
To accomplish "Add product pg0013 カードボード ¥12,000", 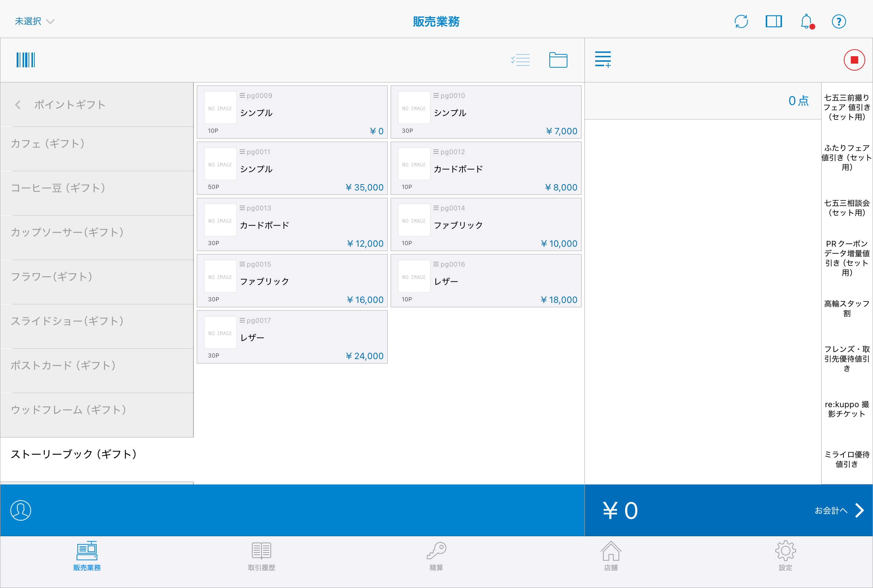I will (x=292, y=224).
